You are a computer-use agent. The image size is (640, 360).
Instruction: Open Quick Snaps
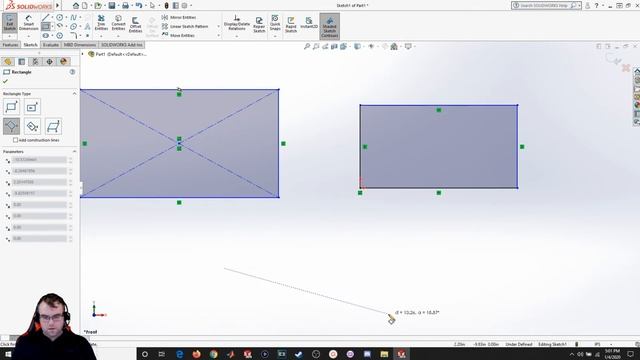[275, 23]
